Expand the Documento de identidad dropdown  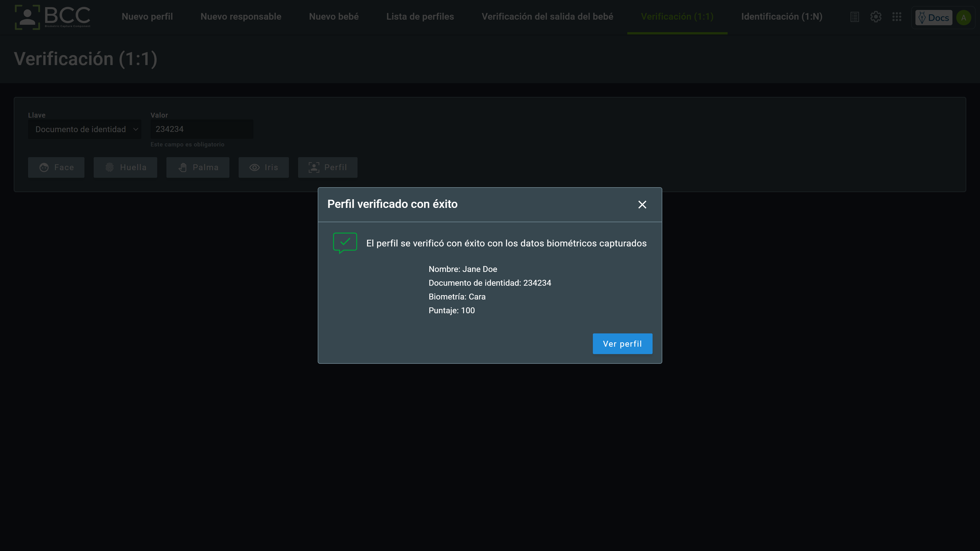point(84,129)
